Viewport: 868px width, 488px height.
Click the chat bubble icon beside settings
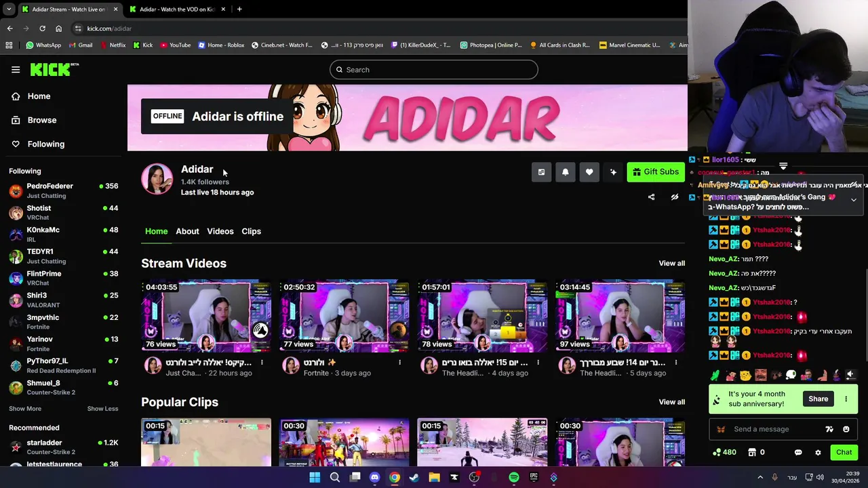click(x=798, y=452)
